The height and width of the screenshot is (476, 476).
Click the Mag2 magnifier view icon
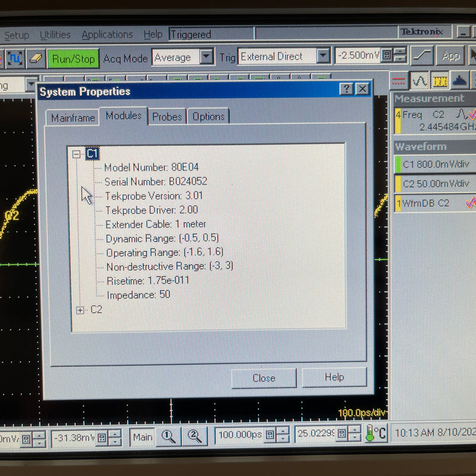(x=195, y=437)
